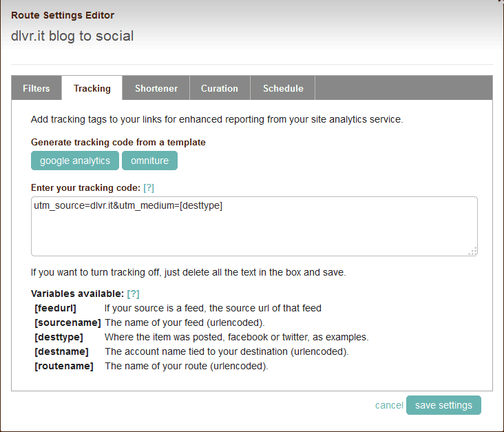The image size is (504, 432).
Task: Click 'The name of your route (urlencoded).' description
Action: 187,366
